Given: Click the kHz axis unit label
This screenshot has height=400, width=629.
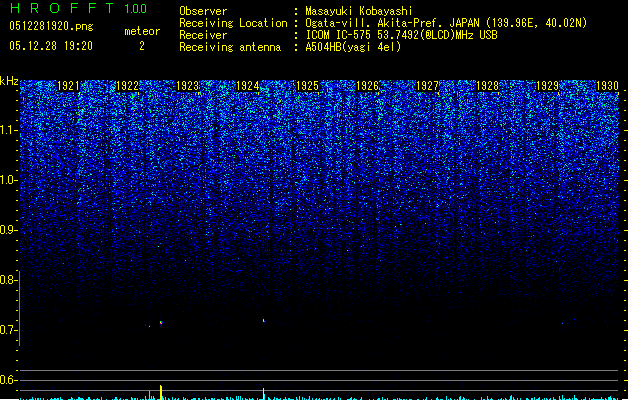Looking at the screenshot, I should point(9,81).
